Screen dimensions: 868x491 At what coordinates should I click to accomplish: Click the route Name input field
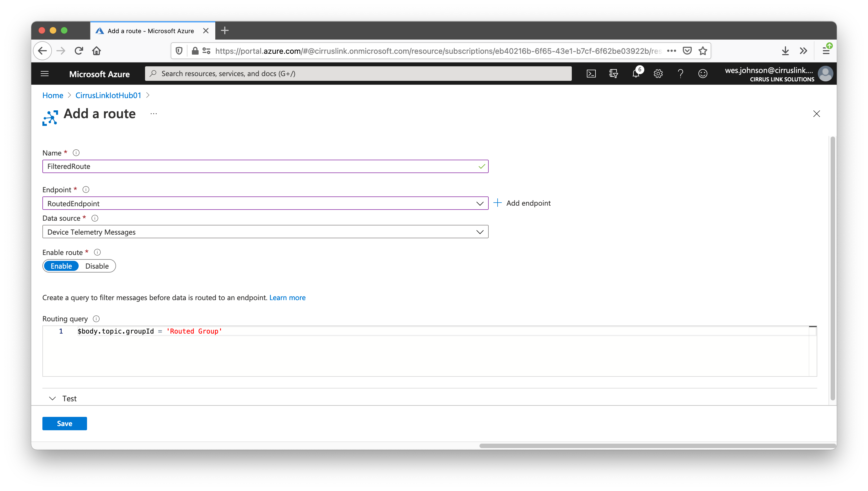click(x=260, y=166)
